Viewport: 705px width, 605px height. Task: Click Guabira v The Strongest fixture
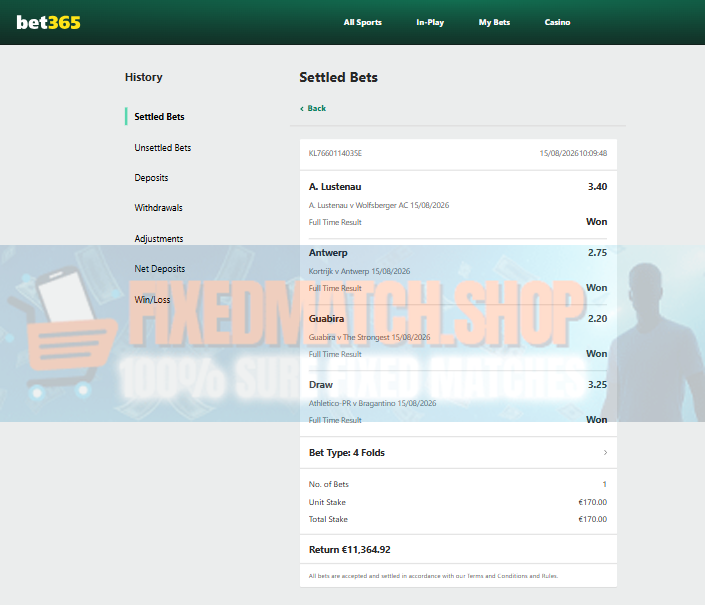click(369, 338)
